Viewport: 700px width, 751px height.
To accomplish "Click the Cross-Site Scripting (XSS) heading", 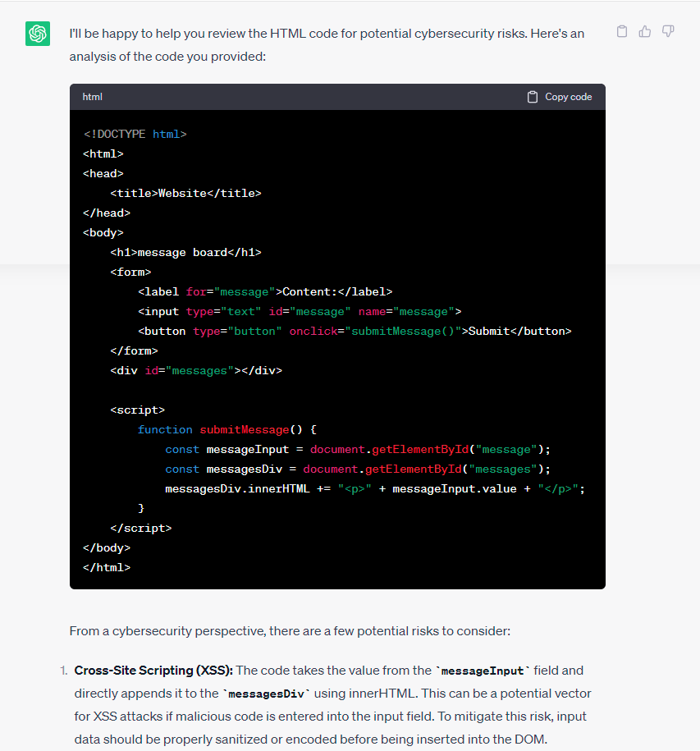I will 153,670.
